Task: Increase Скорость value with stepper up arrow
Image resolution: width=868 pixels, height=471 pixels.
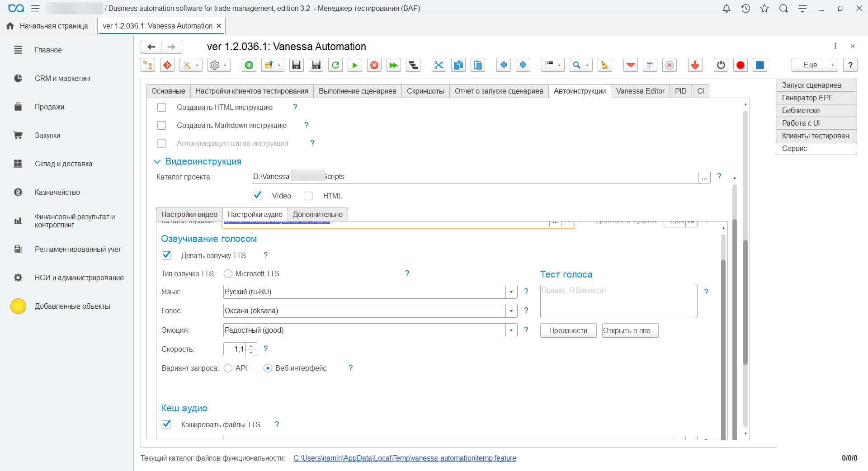Action: click(251, 346)
